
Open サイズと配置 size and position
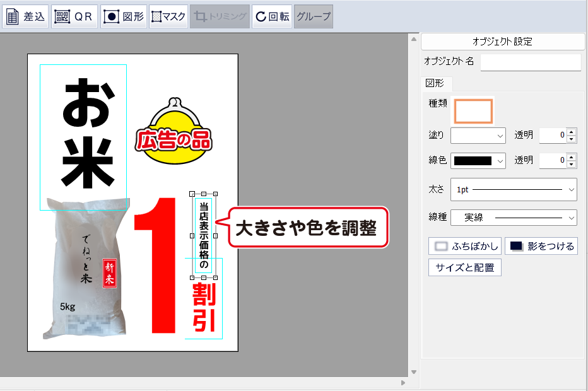(x=465, y=267)
